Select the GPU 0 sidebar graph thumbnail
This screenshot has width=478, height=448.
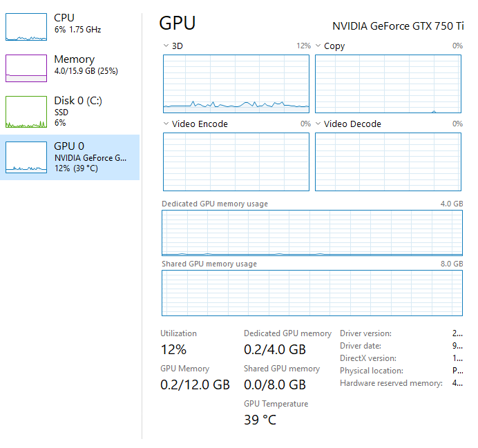(26, 157)
